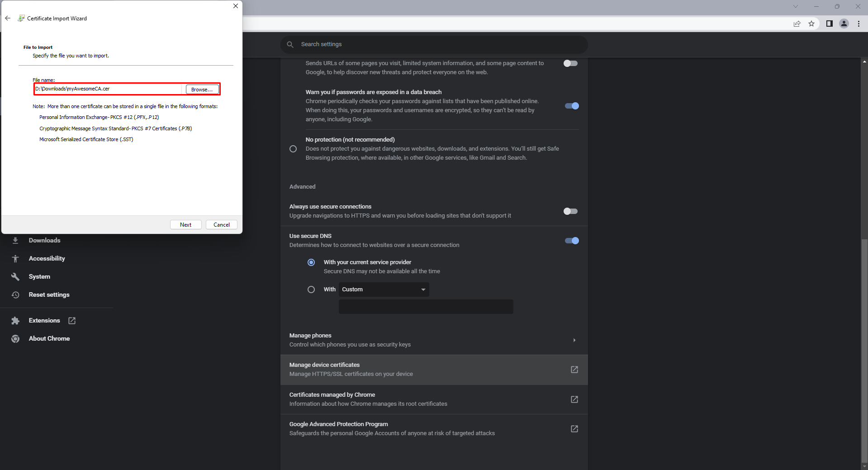The image size is (868, 470).
Task: Click the Downloads arrow icon in sidebar
Action: [x=15, y=240]
